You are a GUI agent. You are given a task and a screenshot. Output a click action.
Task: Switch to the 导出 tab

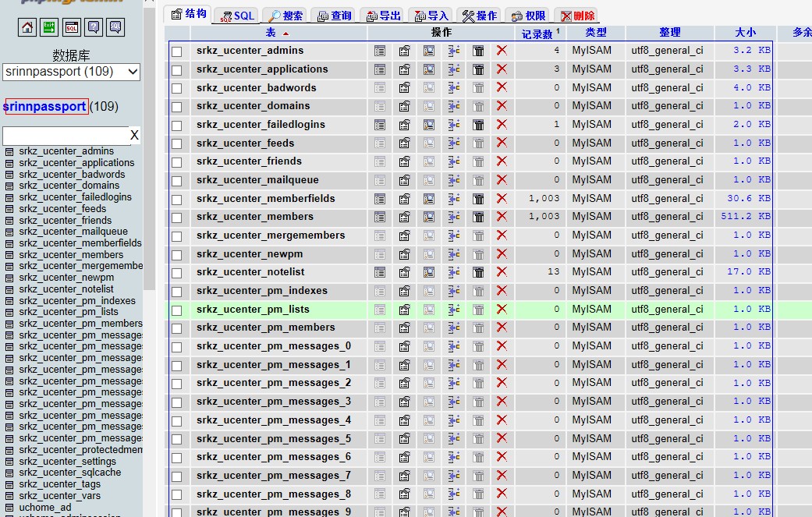(x=384, y=16)
